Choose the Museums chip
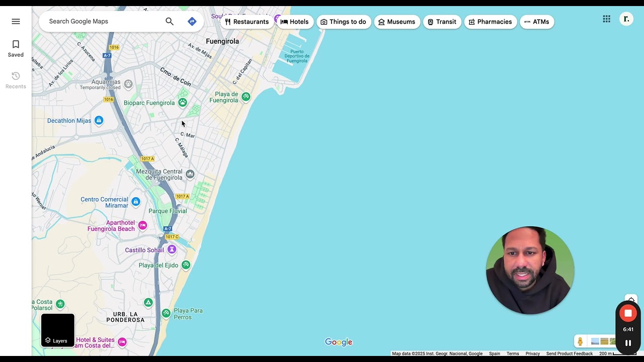This screenshot has width=644, height=362. 397,22
